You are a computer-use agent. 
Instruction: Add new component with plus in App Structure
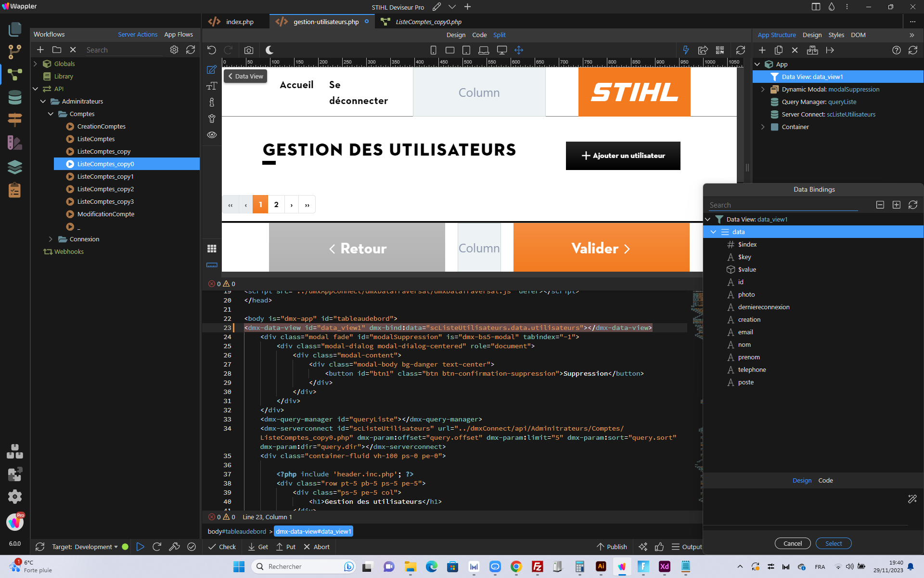[762, 50]
